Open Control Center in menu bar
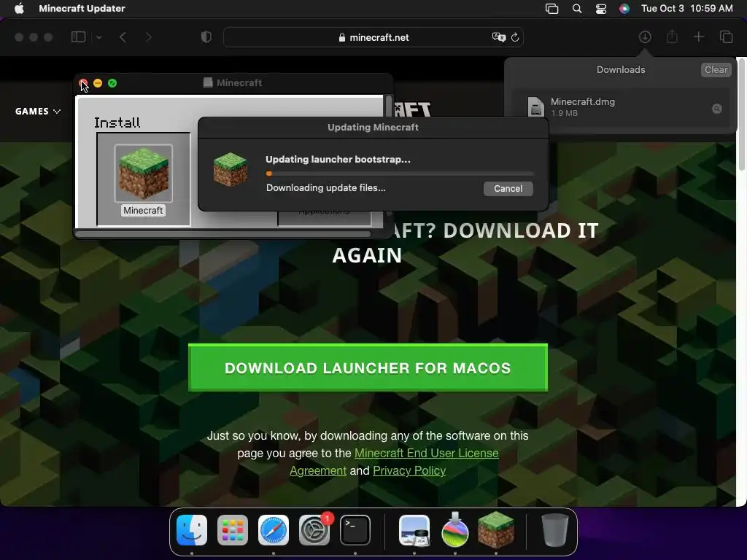Viewport: 747px width, 560px height. [601, 9]
